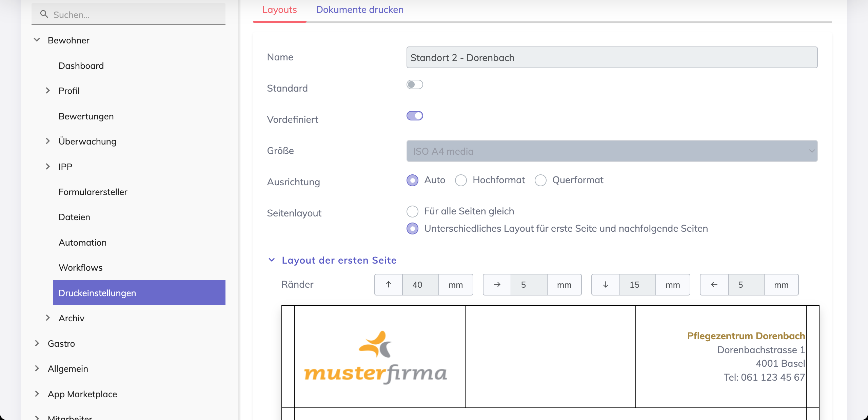This screenshot has width=868, height=420.
Task: Select Querformat orientation
Action: click(540, 180)
